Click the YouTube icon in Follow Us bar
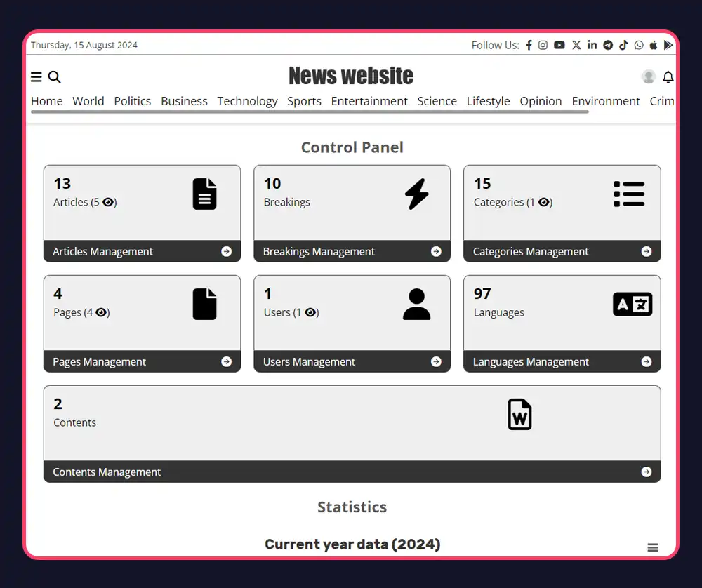This screenshot has height=588, width=702. tap(559, 45)
